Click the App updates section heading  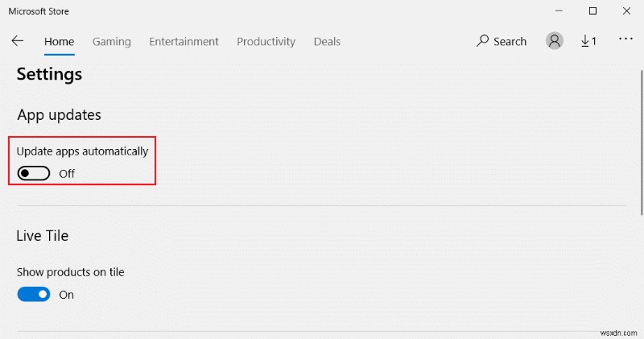(59, 115)
